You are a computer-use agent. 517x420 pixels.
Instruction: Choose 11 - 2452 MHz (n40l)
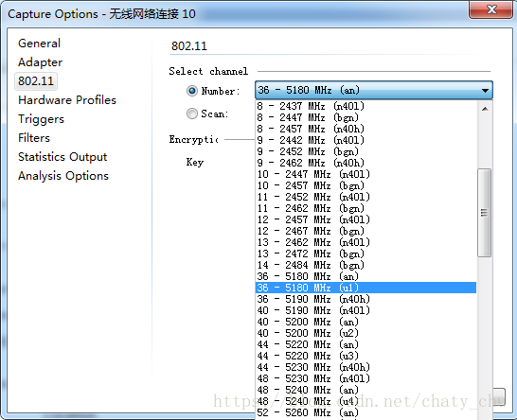coord(366,197)
